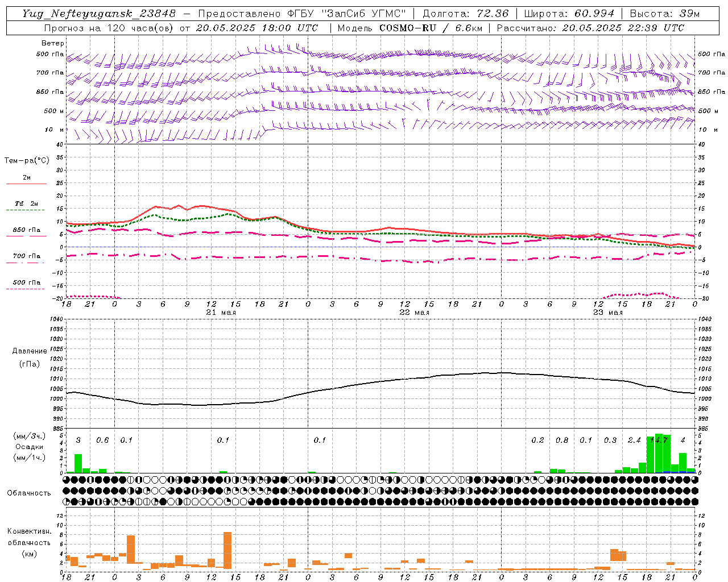Click the Рассчитано: 20.05.2025 22:39 UTC text

pos(590,28)
